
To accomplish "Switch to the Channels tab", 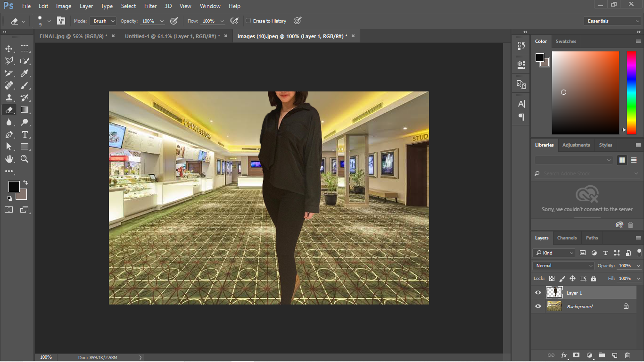I will 567,238.
